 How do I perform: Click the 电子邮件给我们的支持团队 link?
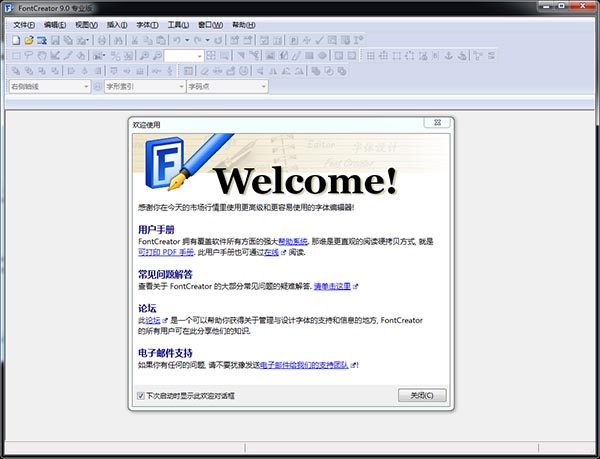[x=304, y=365]
